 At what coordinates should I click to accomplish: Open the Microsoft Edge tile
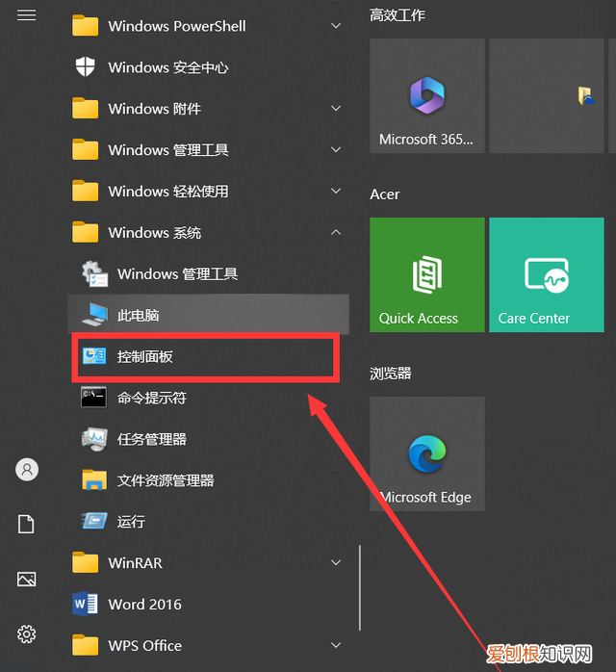pyautogui.click(x=427, y=453)
